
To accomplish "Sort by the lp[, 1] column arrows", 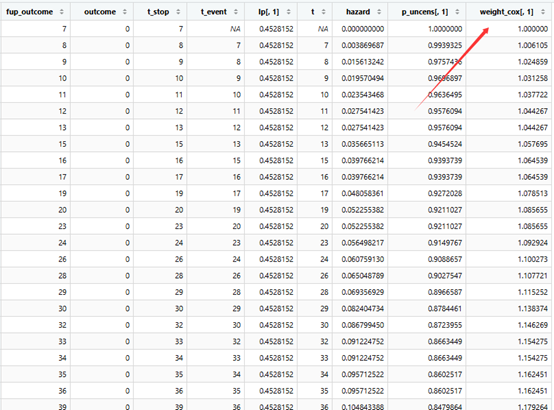I will 289,12.
